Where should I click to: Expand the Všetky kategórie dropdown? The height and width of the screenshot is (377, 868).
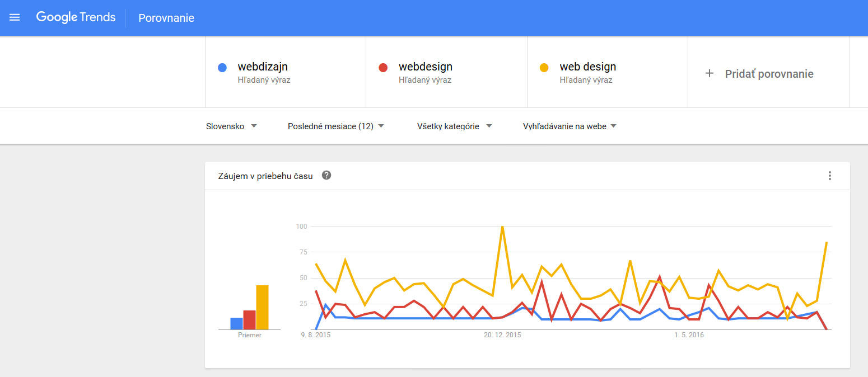click(x=455, y=126)
